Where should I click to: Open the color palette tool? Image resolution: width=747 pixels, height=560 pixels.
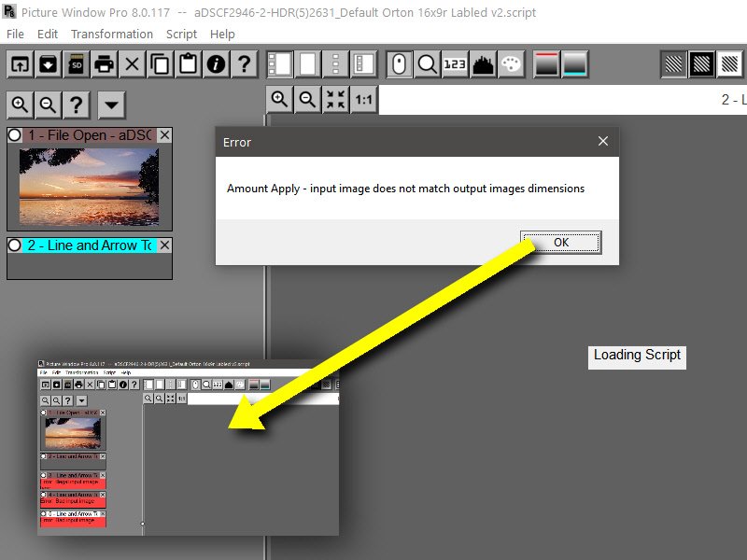[x=512, y=64]
